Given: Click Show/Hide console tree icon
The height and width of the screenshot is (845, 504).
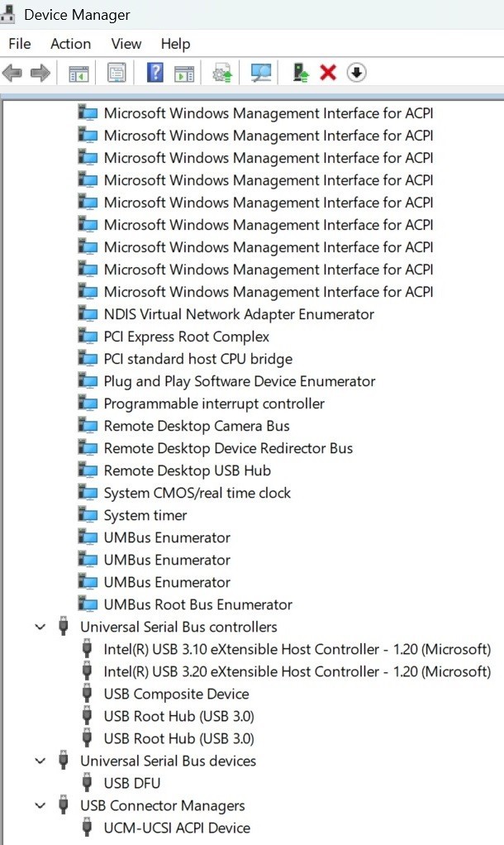Looking at the screenshot, I should pos(78,72).
